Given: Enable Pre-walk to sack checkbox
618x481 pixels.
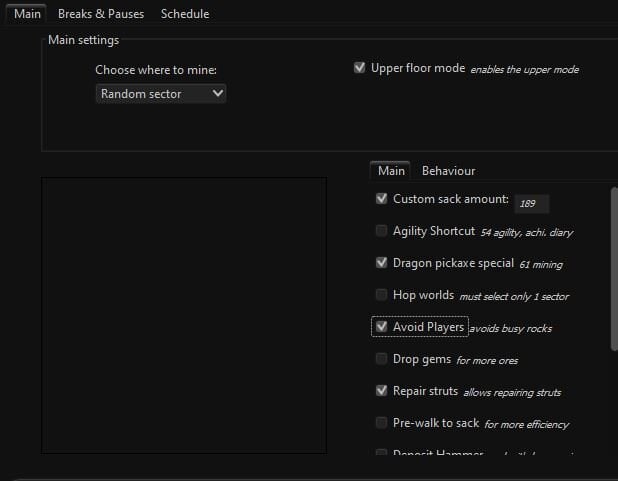Looking at the screenshot, I should 381,423.
